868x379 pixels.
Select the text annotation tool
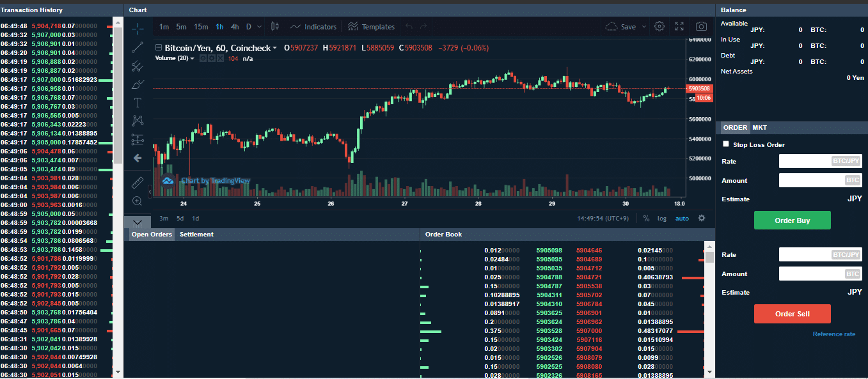point(138,102)
